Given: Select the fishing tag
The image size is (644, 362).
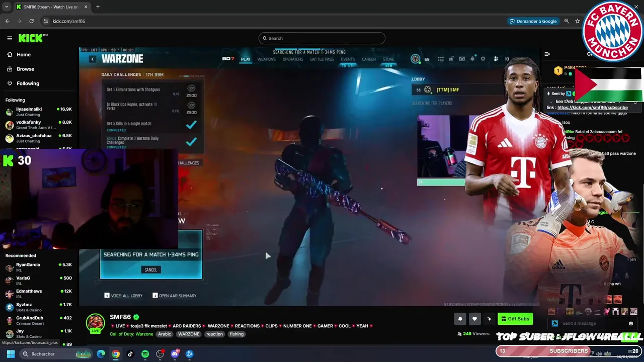Looking at the screenshot, I should tap(236, 334).
